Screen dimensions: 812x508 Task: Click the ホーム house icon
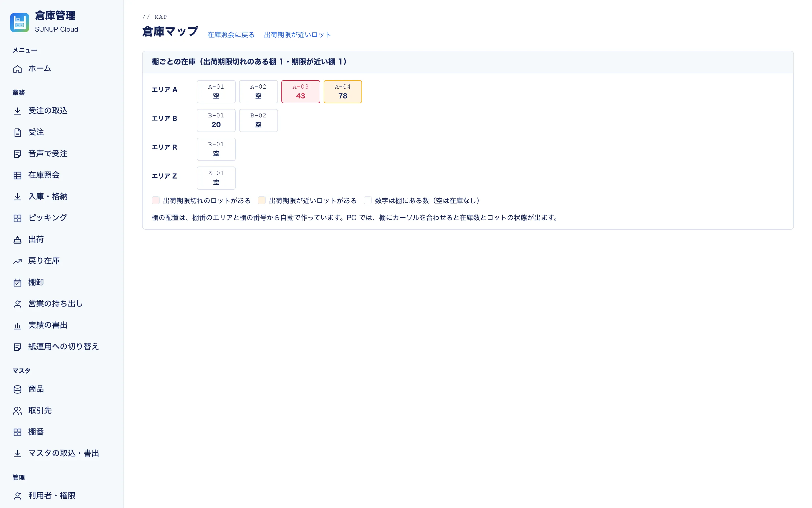(x=17, y=69)
